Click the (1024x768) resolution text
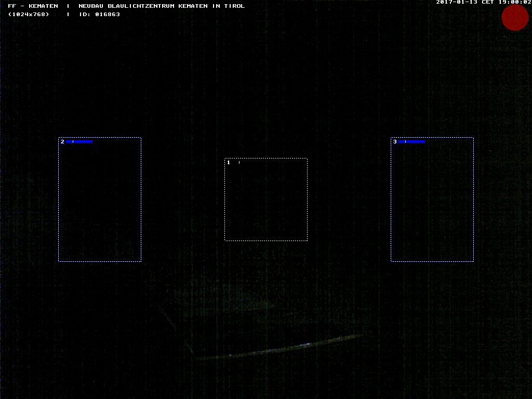 pyautogui.click(x=29, y=15)
